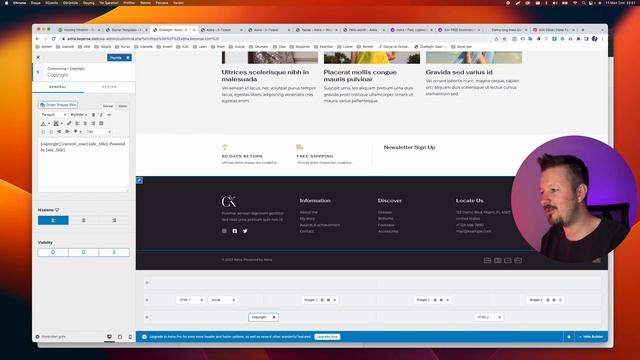Switch preview to desktop device

(109, 337)
